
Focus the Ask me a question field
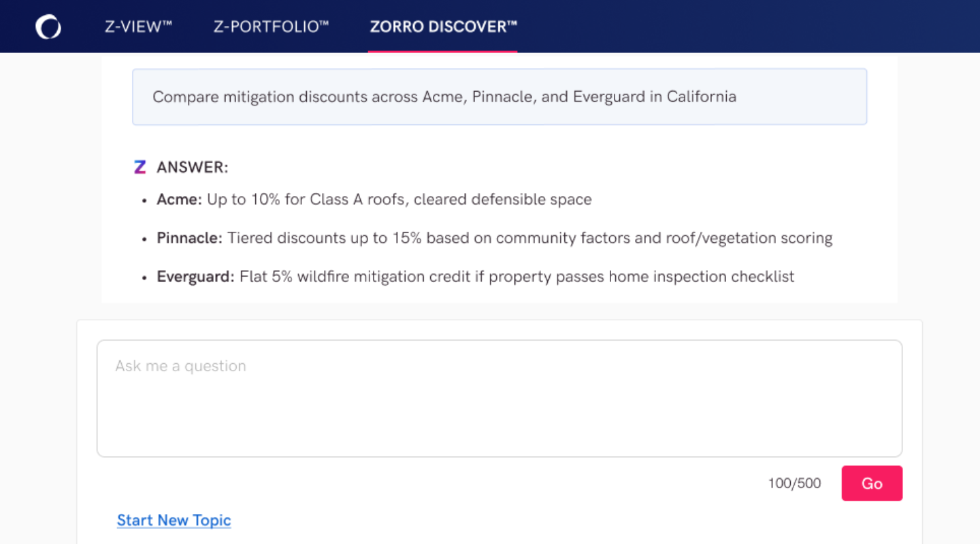click(500, 398)
